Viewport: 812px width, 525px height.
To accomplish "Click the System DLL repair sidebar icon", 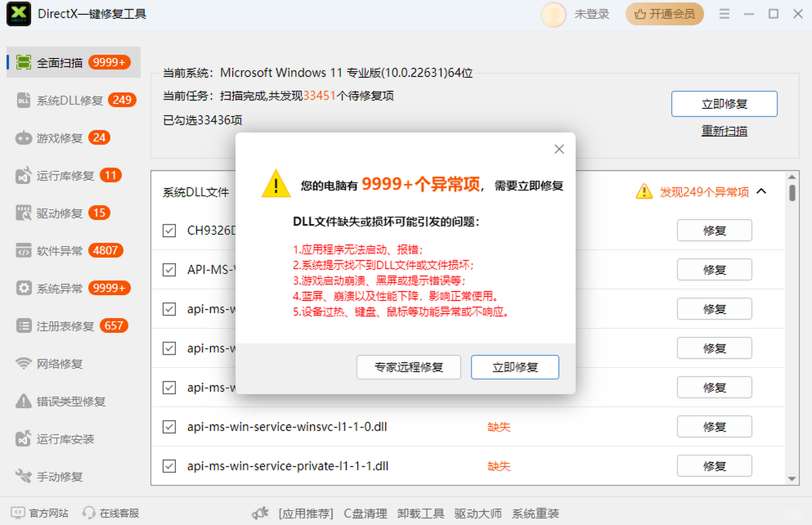I will pos(24,100).
